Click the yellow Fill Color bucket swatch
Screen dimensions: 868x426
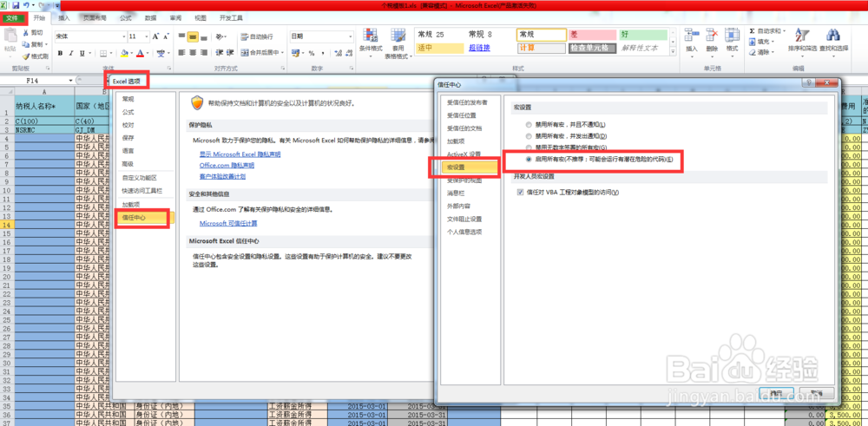[123, 54]
